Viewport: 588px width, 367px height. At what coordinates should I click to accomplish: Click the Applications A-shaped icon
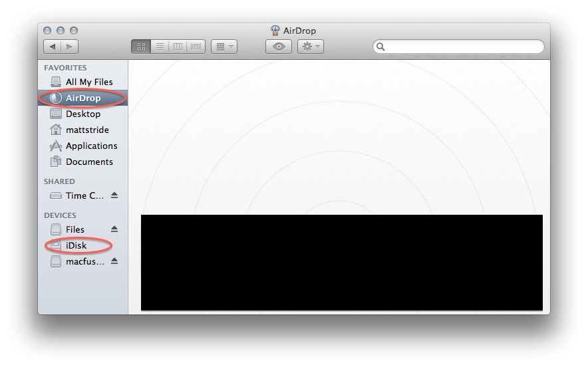click(x=56, y=146)
